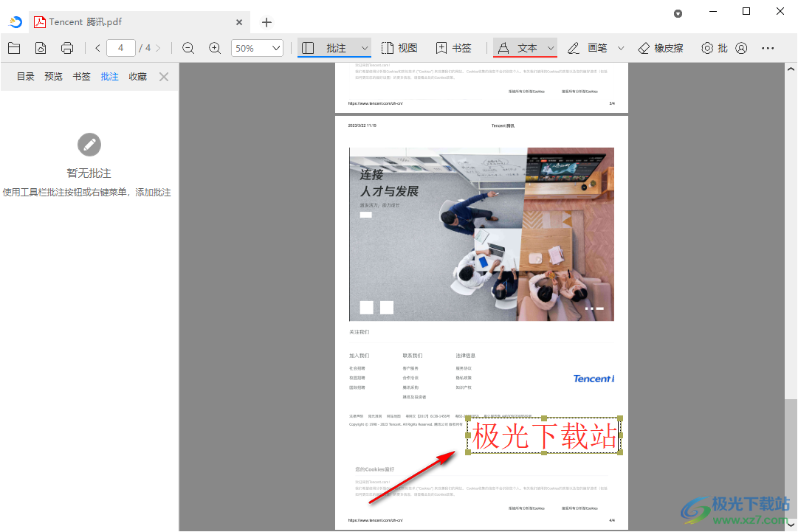Select the 画笔 pen tool
The height and width of the screenshot is (532, 798).
[x=588, y=48]
